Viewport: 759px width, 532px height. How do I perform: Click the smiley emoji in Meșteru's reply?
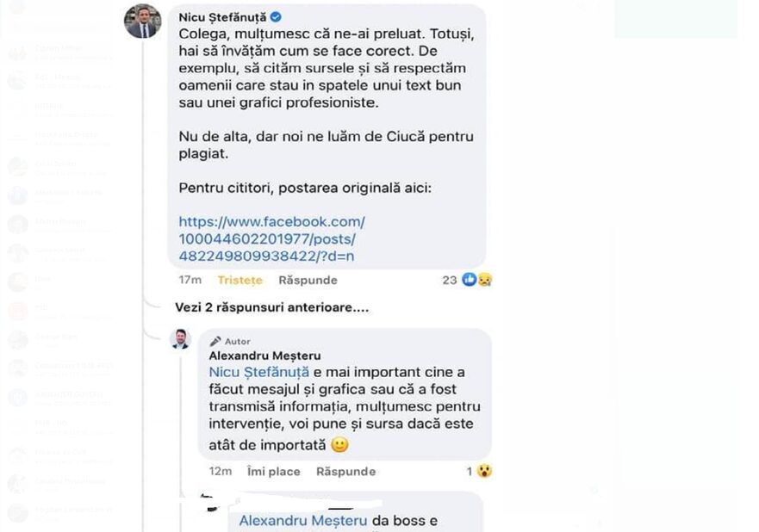tap(339, 445)
